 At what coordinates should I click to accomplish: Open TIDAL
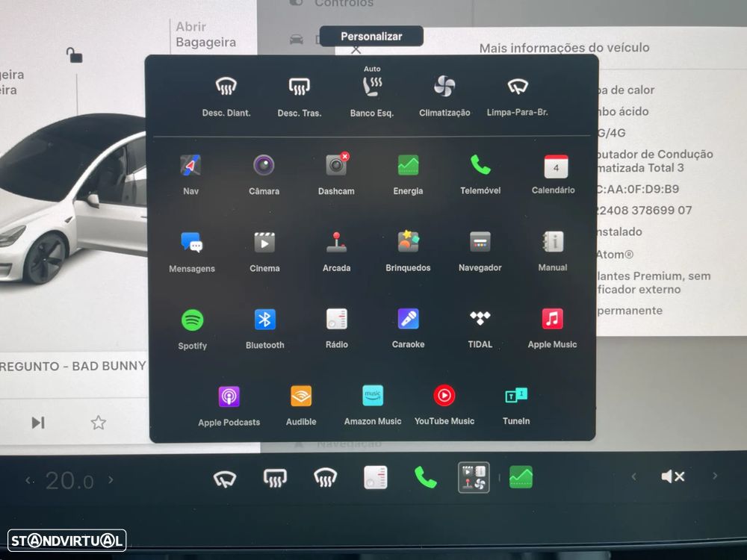coord(480,328)
